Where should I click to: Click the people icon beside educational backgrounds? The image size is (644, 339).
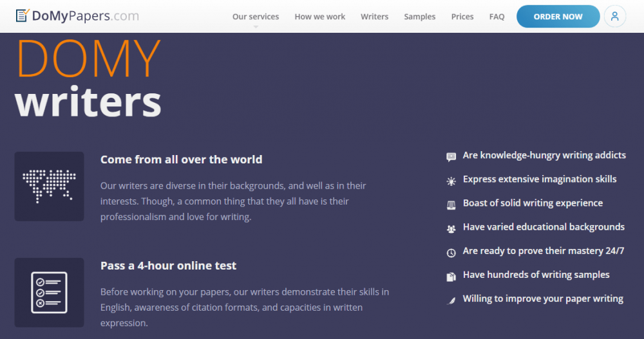(x=451, y=229)
